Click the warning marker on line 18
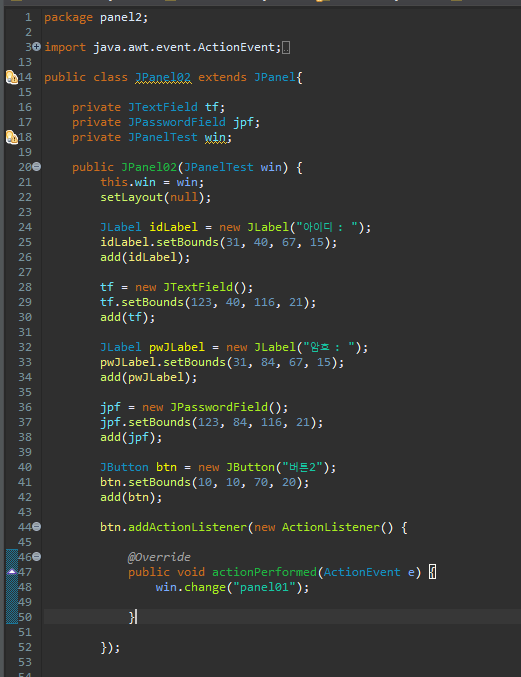Image resolution: width=521 pixels, height=677 pixels. [x=12, y=137]
